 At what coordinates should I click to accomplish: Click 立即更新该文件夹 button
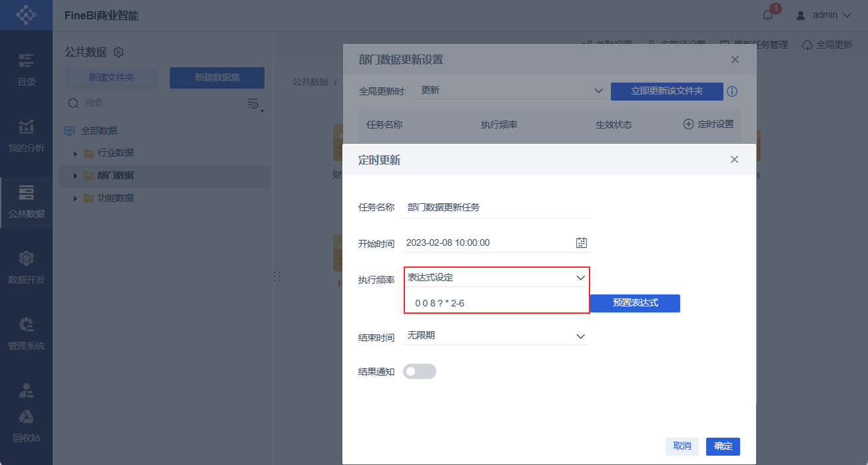pyautogui.click(x=667, y=91)
